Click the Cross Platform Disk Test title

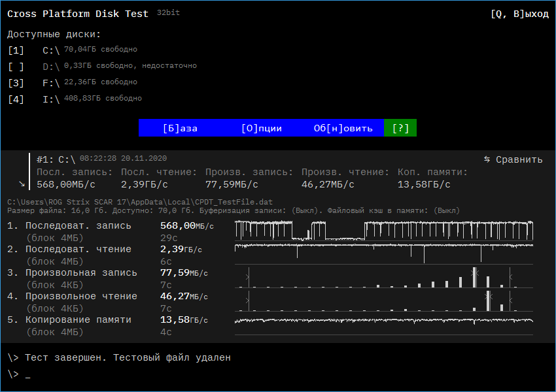78,14
